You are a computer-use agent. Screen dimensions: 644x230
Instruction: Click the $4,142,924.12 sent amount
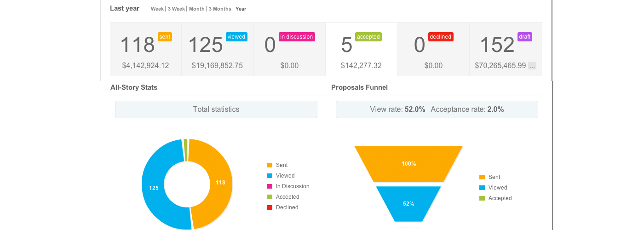[x=145, y=66]
